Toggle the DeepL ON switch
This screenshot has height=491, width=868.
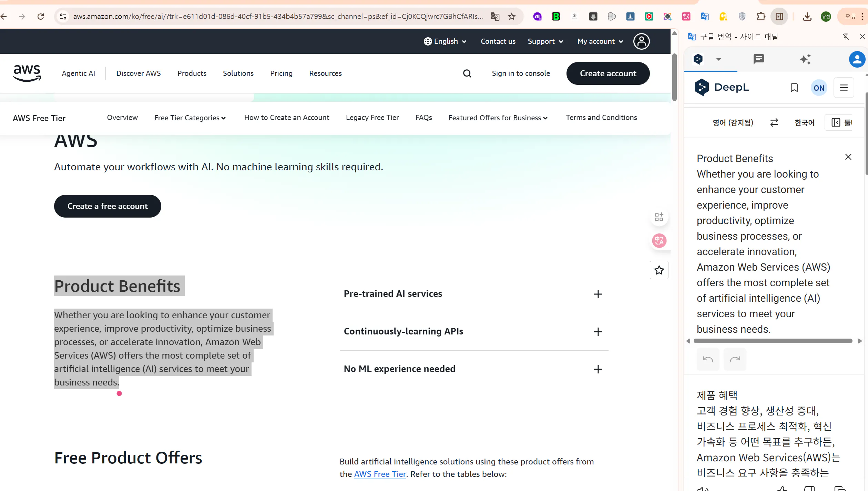(x=819, y=88)
